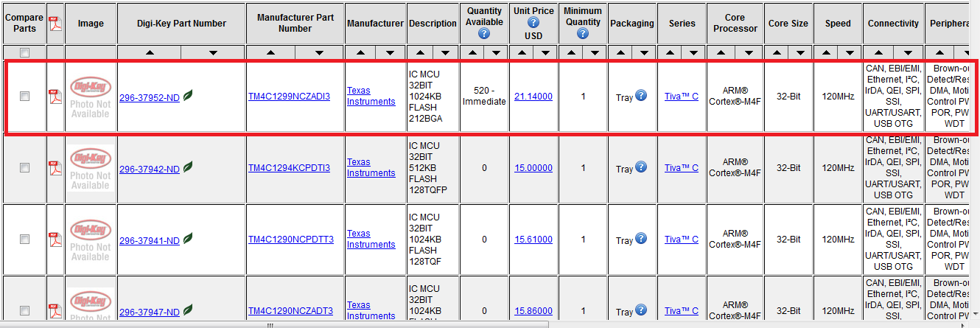980x328 pixels.
Task: Sort Manufacturer column ascending
Action: 361,53
